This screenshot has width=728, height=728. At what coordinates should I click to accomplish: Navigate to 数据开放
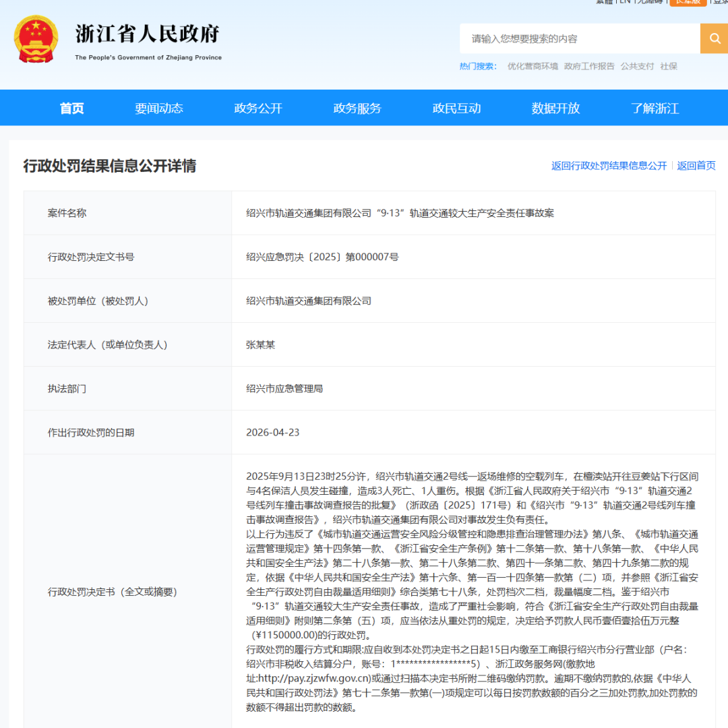pyautogui.click(x=555, y=109)
